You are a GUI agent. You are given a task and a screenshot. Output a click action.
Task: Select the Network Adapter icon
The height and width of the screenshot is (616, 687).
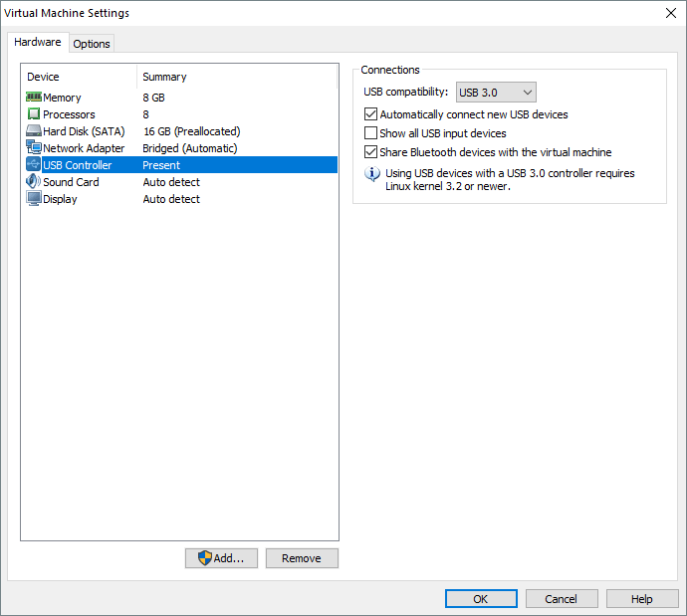tap(34, 148)
